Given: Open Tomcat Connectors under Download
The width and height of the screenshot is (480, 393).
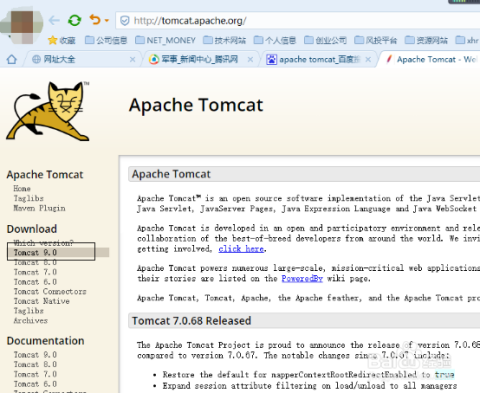Looking at the screenshot, I should 50,291.
